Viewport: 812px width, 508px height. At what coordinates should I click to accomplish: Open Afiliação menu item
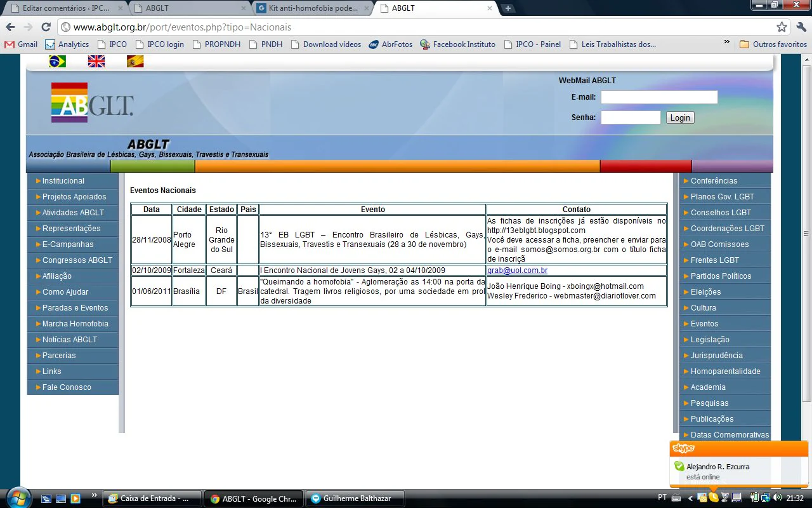(x=72, y=276)
